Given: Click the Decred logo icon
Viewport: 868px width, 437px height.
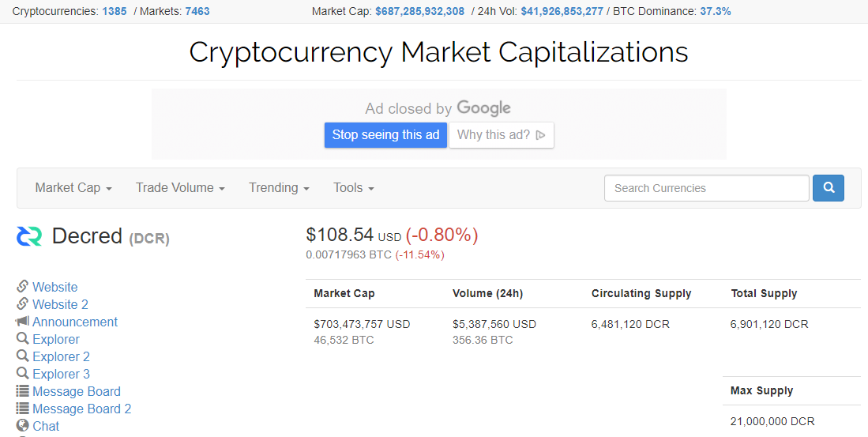Looking at the screenshot, I should (x=29, y=236).
